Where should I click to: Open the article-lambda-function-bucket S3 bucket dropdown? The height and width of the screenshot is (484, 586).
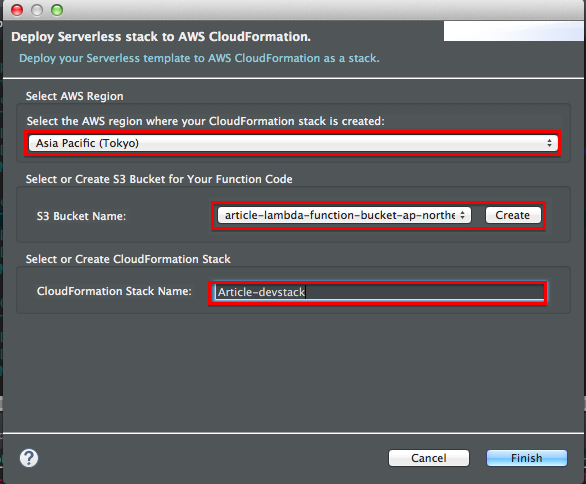coord(344,215)
